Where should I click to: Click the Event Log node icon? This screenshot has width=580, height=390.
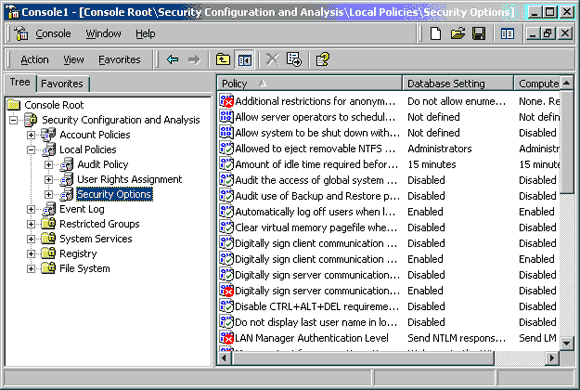49,209
